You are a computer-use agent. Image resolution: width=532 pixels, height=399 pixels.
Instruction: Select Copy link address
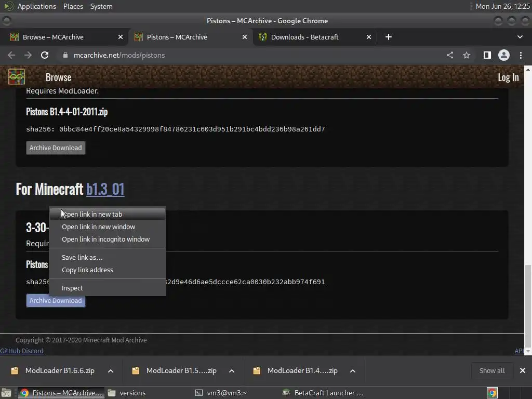(108, 270)
